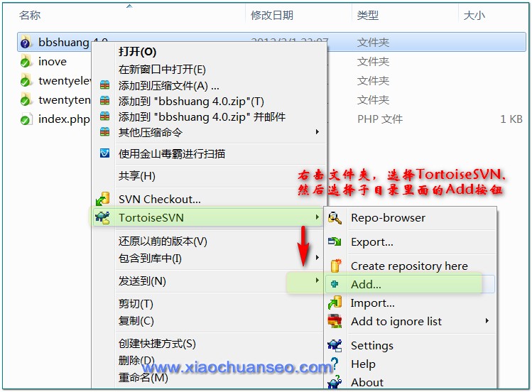Select Import... in TortoiseSVN submenu
Viewport: 532px width, 392px height.
(372, 303)
